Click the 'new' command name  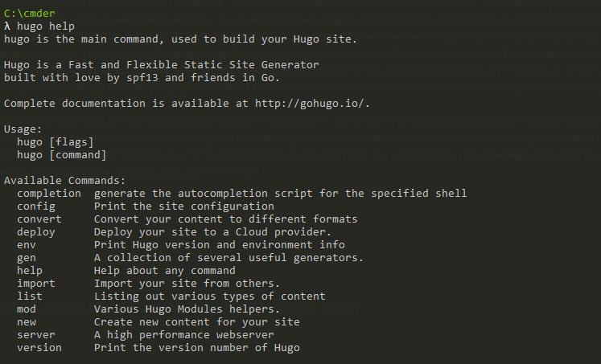27,321
